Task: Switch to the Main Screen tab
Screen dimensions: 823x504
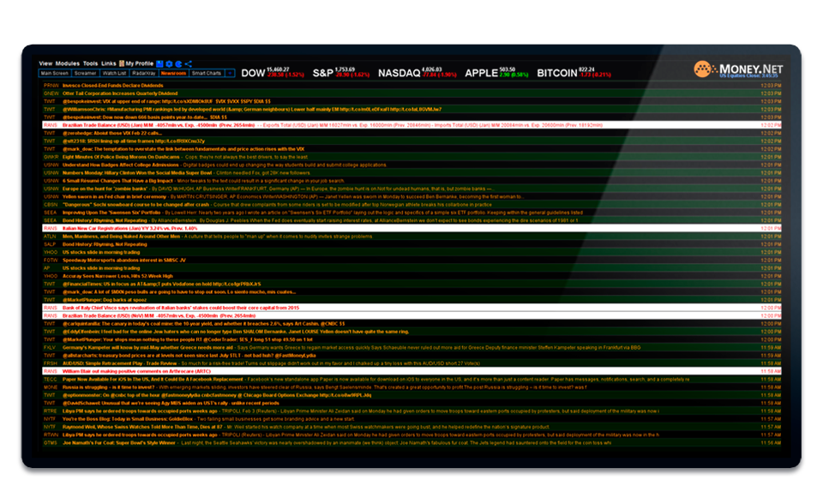Action: point(55,74)
